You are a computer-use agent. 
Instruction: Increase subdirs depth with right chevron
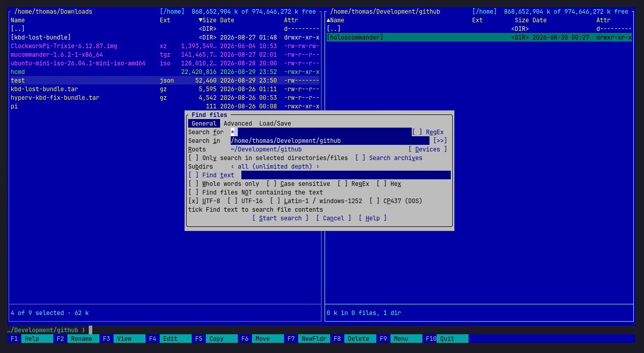tap(318, 167)
